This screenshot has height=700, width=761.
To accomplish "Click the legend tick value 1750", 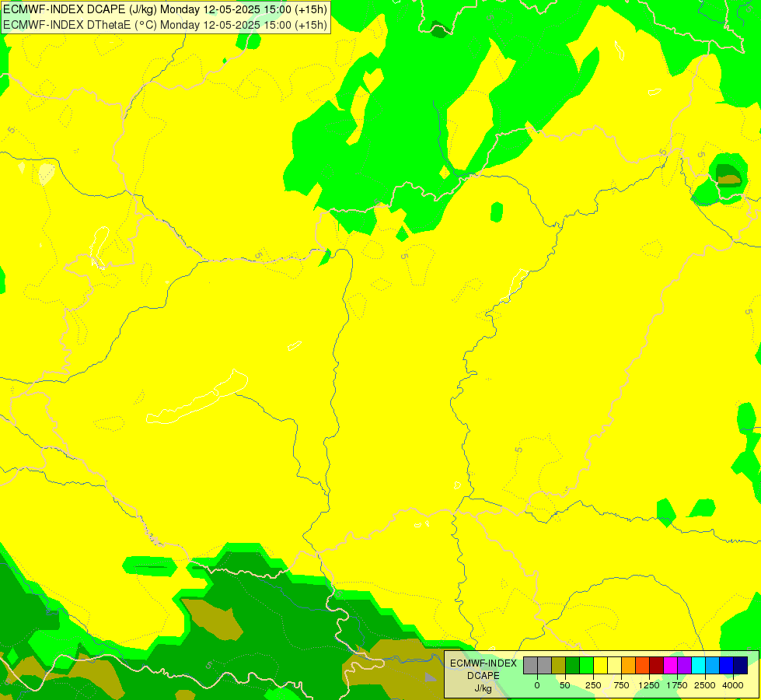I will pos(677,685).
